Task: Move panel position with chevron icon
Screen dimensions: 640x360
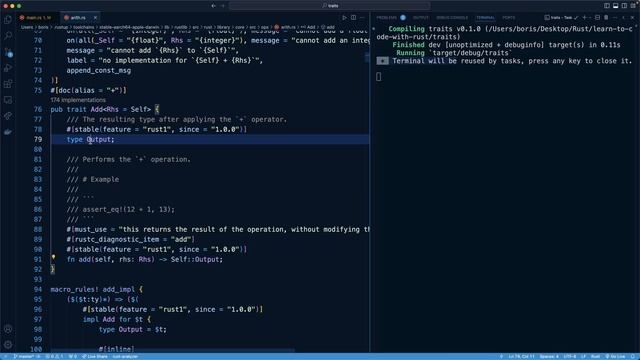Action: coord(624,18)
